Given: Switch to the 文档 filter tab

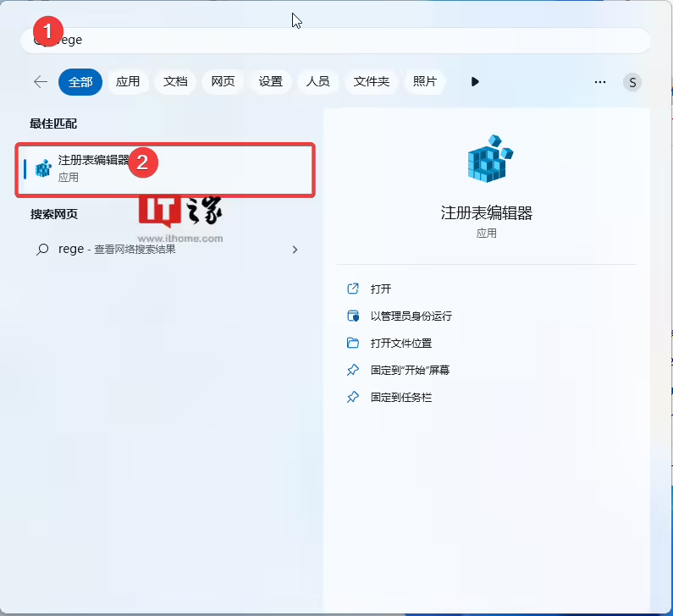Looking at the screenshot, I should tap(175, 82).
